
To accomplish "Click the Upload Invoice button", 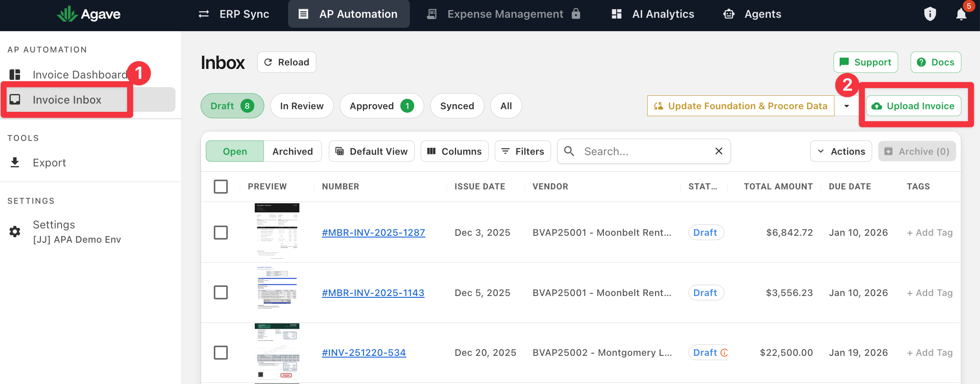I will tap(913, 106).
